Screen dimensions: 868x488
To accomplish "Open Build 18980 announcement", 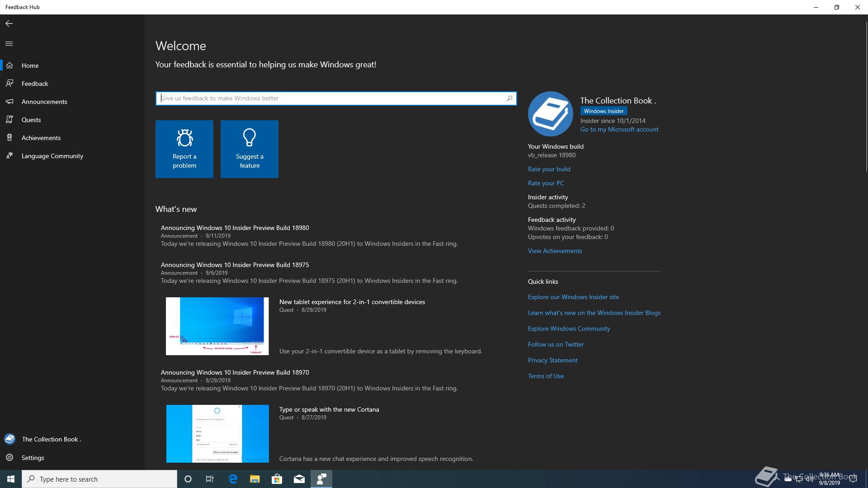I will click(235, 228).
